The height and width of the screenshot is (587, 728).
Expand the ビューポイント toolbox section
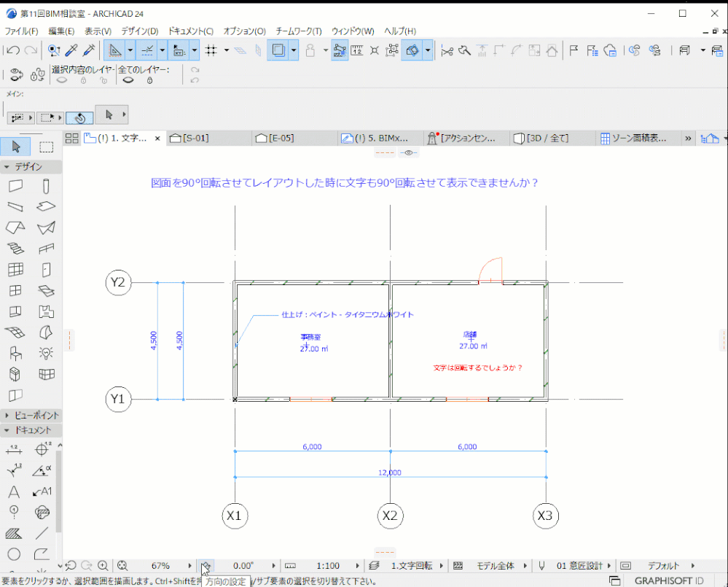pos(7,415)
